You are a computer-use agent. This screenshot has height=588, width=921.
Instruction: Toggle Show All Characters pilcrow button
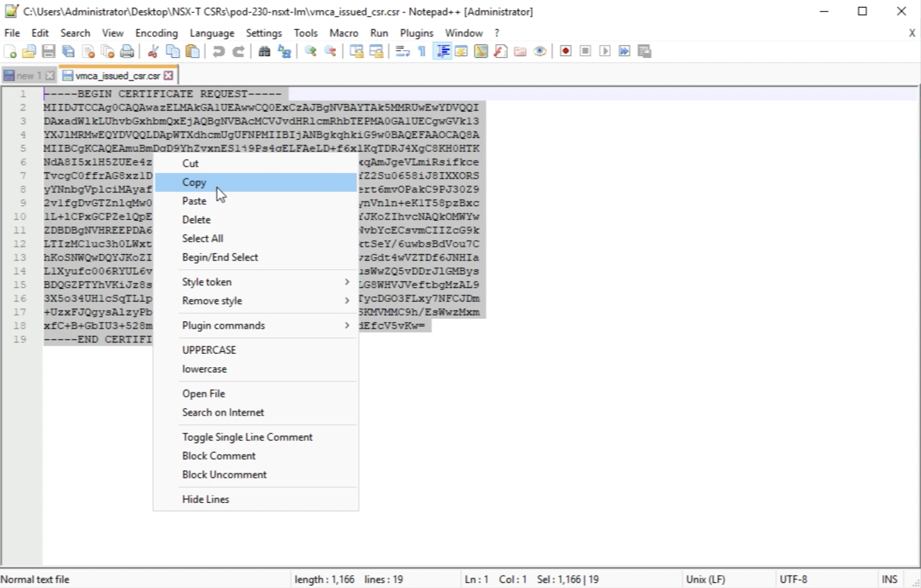point(422,52)
